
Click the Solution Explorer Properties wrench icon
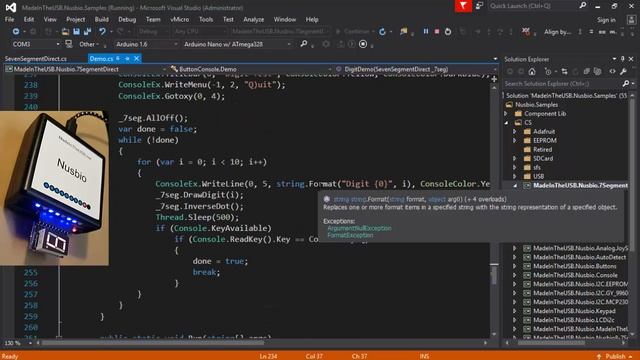(623, 71)
